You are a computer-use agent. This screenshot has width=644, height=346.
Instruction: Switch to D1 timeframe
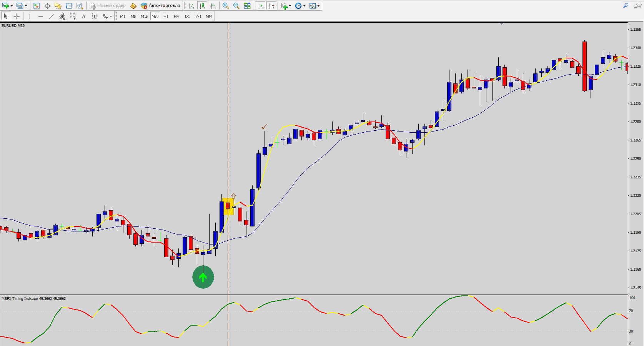(187, 16)
